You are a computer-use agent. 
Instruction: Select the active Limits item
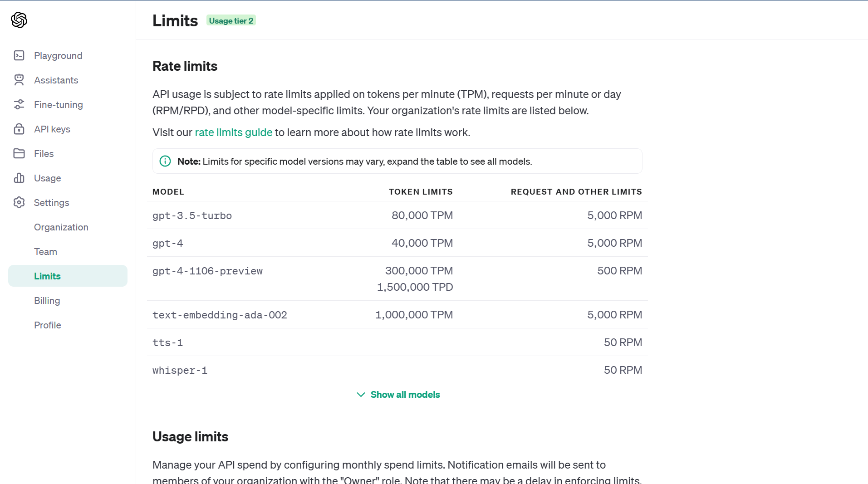coord(68,276)
